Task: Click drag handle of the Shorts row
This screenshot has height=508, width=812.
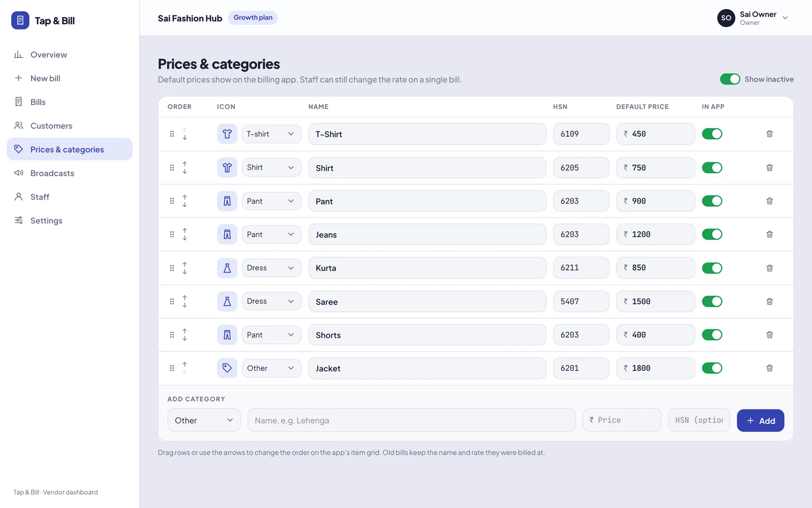Action: 172,335
